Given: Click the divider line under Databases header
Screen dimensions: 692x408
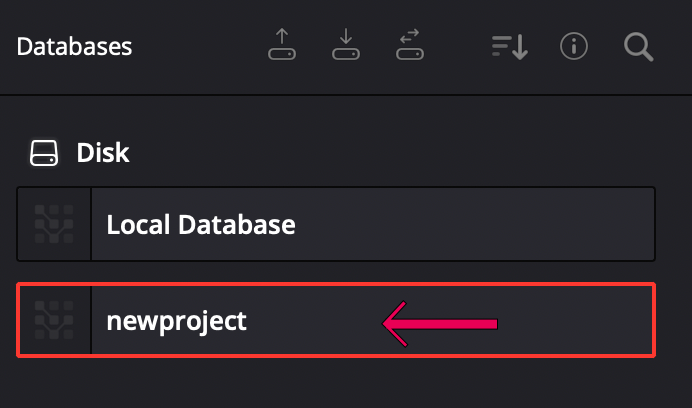Looking at the screenshot, I should [x=346, y=94].
